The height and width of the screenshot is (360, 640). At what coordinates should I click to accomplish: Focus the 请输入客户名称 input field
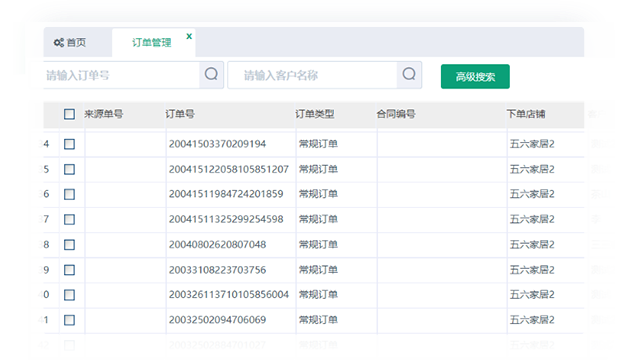click(x=313, y=75)
